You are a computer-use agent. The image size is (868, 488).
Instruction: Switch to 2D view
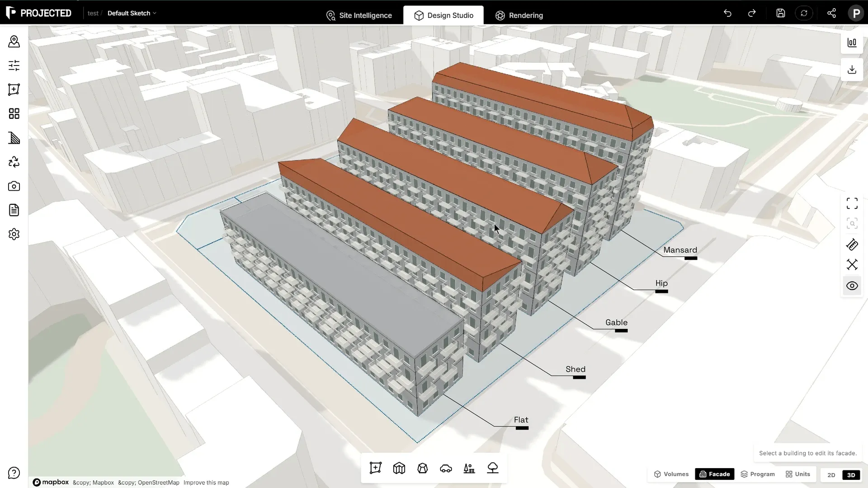pos(831,475)
